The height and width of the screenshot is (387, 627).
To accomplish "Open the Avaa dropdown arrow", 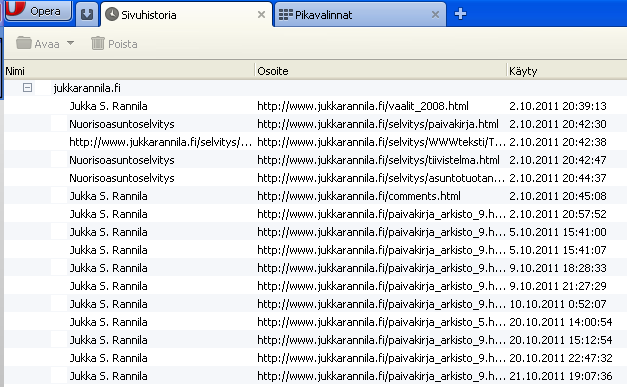I will 70,43.
